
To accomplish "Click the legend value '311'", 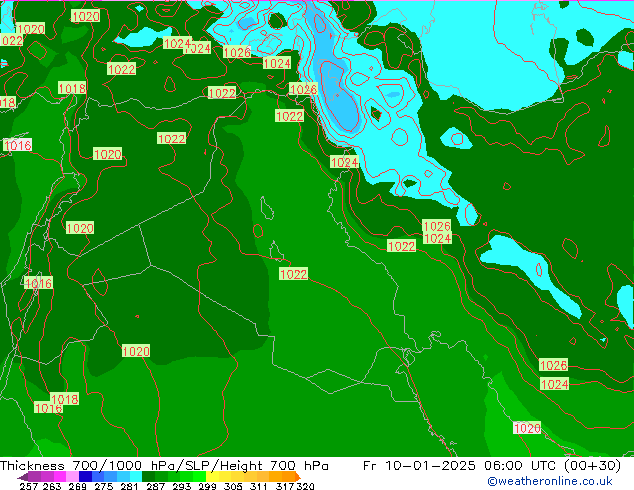I will click(259, 486).
